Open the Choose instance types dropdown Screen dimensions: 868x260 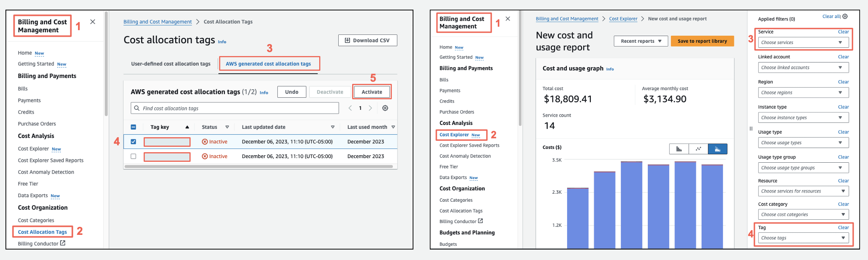(x=803, y=118)
